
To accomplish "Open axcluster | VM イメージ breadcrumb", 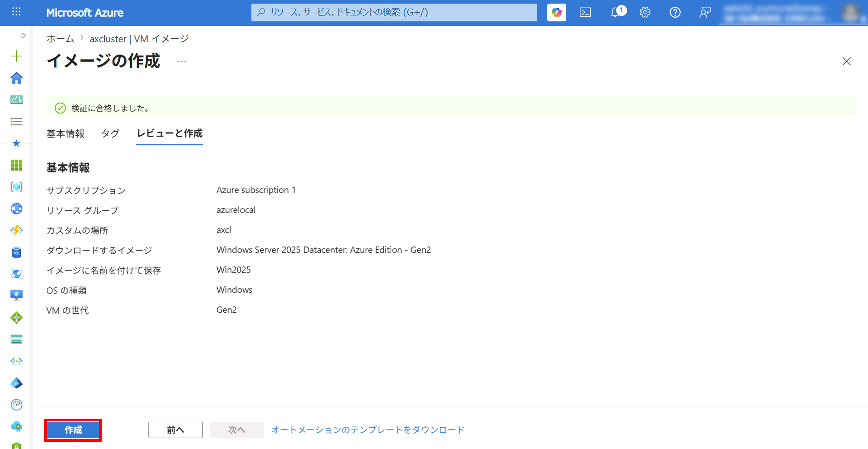I will coord(139,39).
